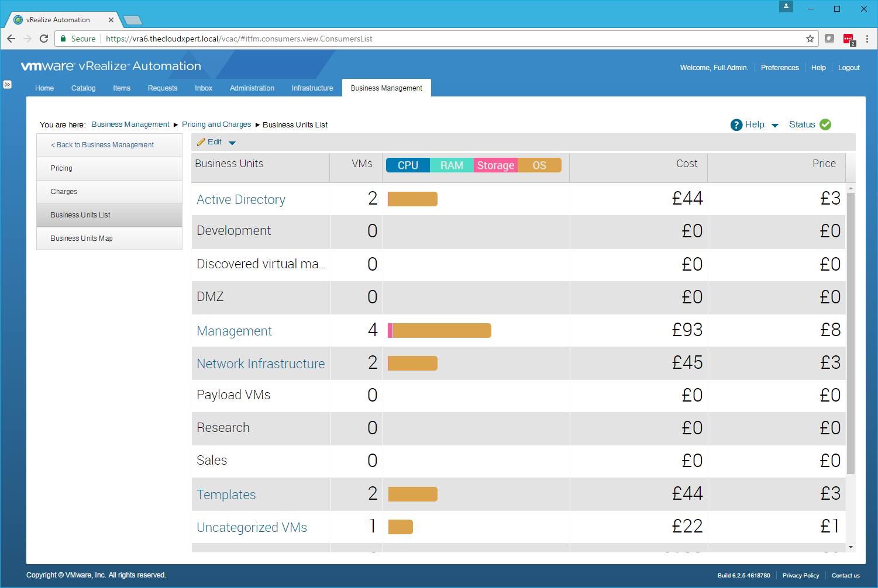Click the orange OS legend swatch
878x588 pixels.
click(x=539, y=165)
